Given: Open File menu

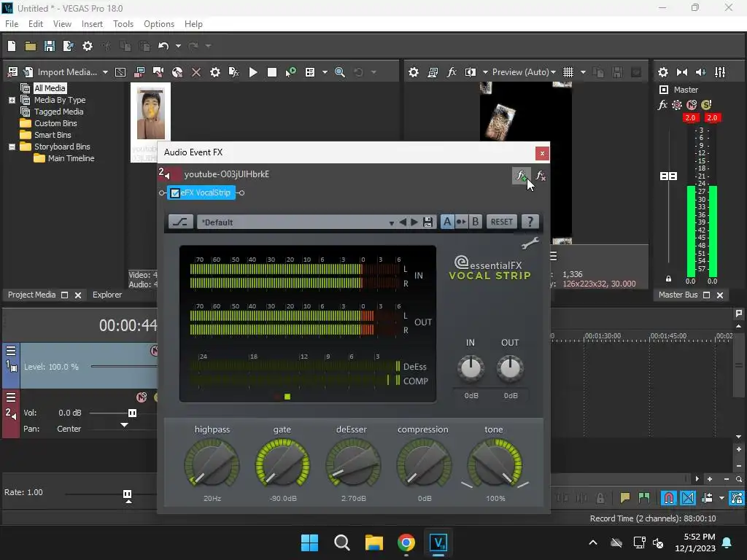Looking at the screenshot, I should click(x=12, y=24).
